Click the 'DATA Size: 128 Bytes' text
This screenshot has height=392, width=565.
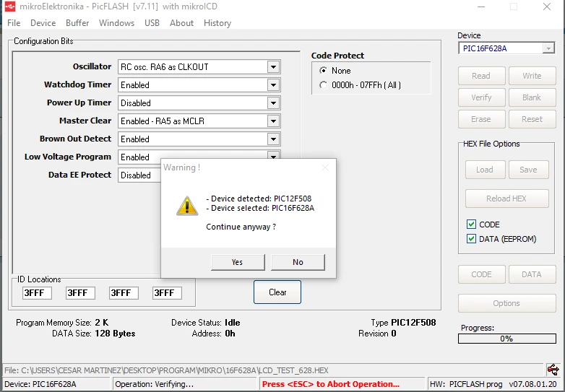click(94, 334)
